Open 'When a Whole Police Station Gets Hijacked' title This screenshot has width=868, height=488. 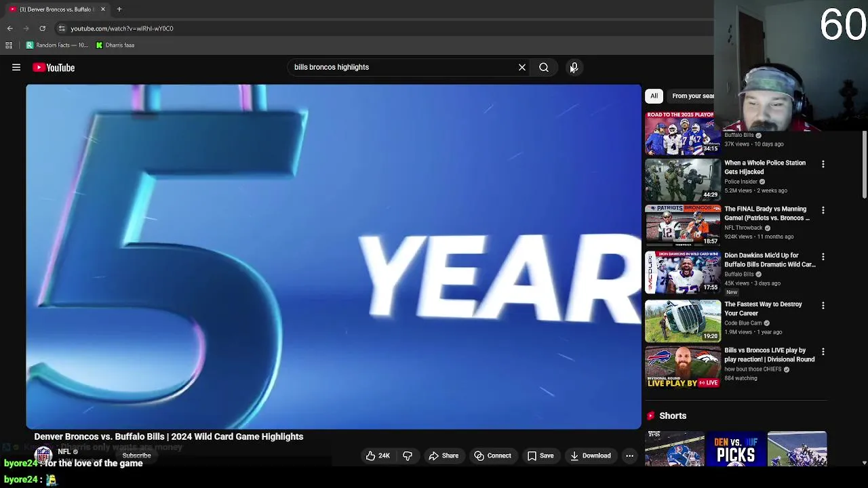coord(765,167)
